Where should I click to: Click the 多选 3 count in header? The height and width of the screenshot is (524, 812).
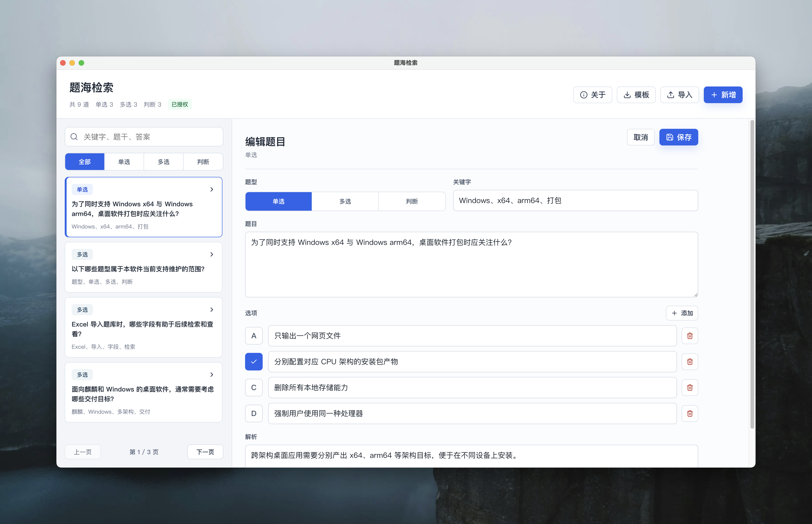[128, 105]
